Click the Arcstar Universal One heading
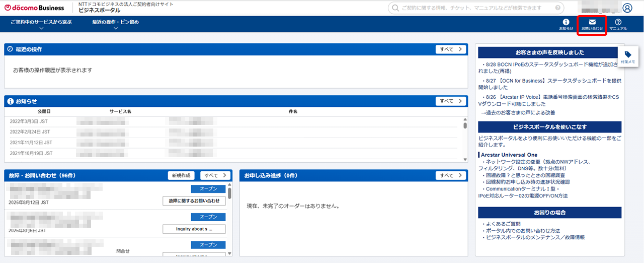Screen dimensions: 644x263 point(509,155)
